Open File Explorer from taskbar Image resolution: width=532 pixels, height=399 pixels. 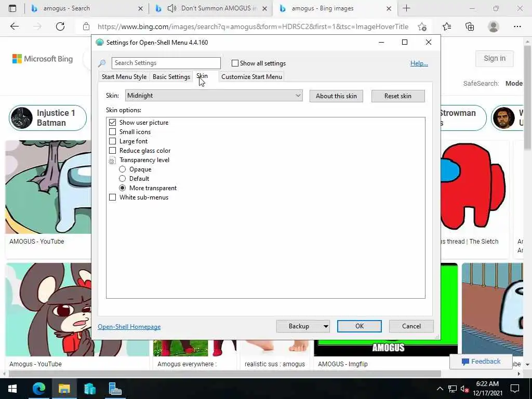[x=64, y=389]
